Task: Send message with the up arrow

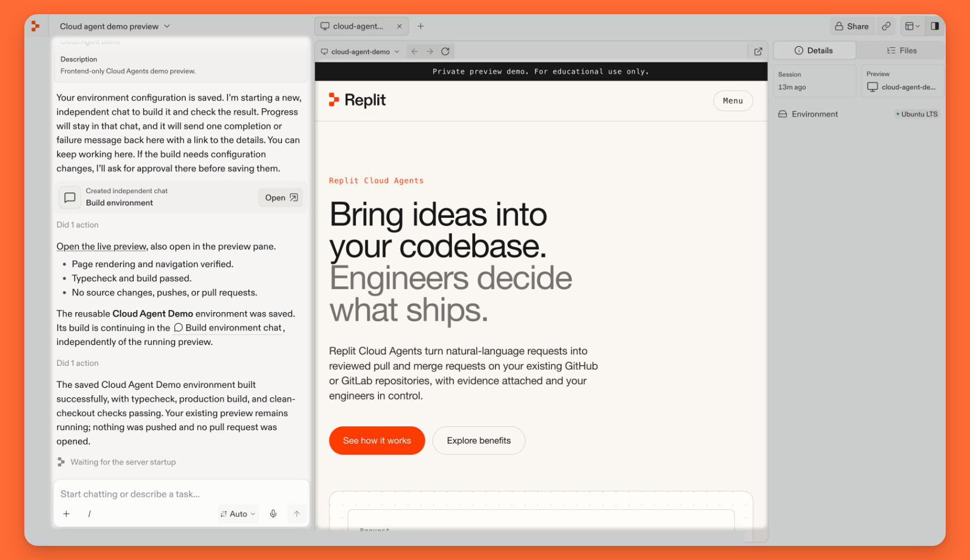Action: click(x=297, y=514)
